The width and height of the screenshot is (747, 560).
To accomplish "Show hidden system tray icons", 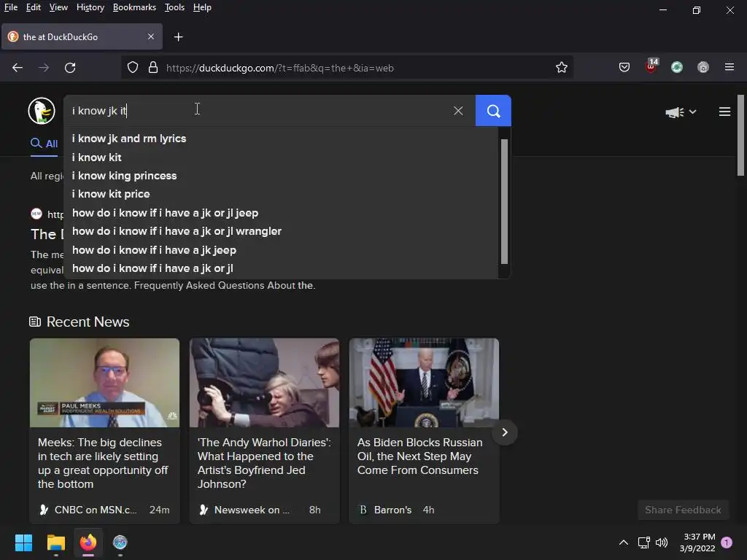I will coord(623,542).
